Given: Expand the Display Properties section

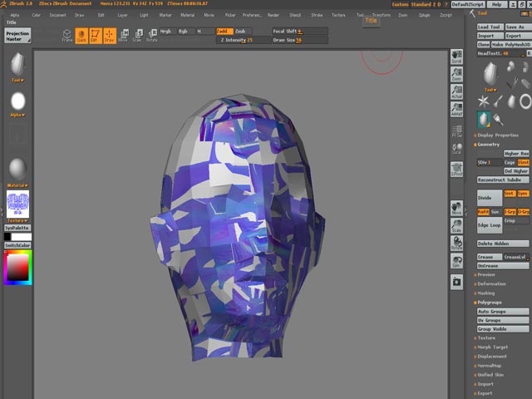Looking at the screenshot, I should [x=497, y=135].
